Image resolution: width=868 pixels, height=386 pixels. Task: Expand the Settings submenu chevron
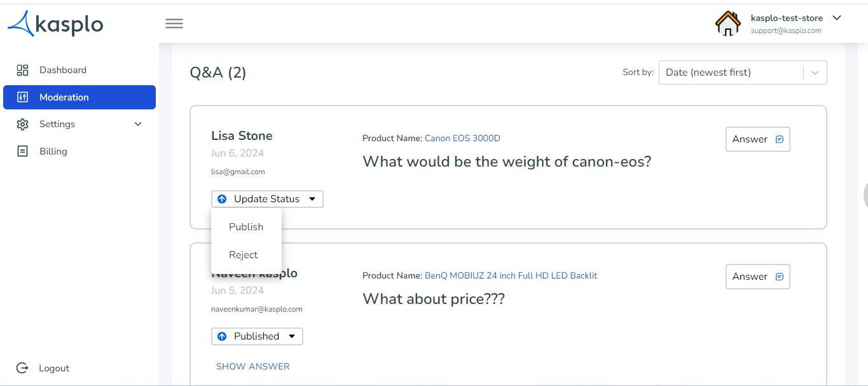pyautogui.click(x=138, y=124)
